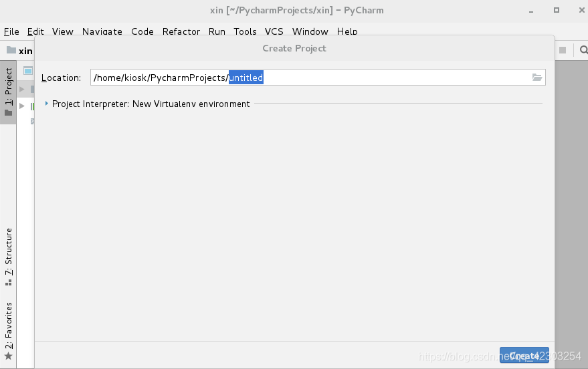Open the Refactor menu

181,31
